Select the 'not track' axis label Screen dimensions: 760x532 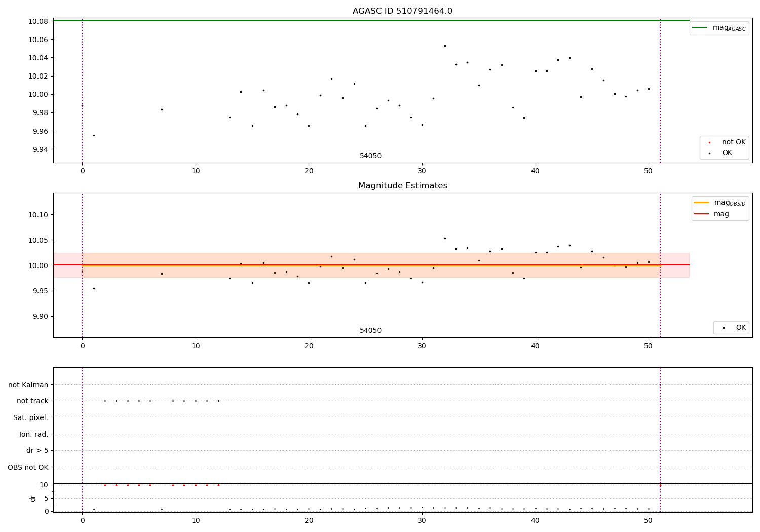click(32, 401)
